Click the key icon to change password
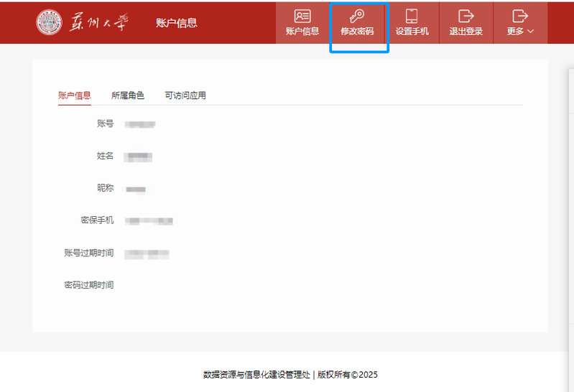Viewport: 574px width, 392px height. 357,17
